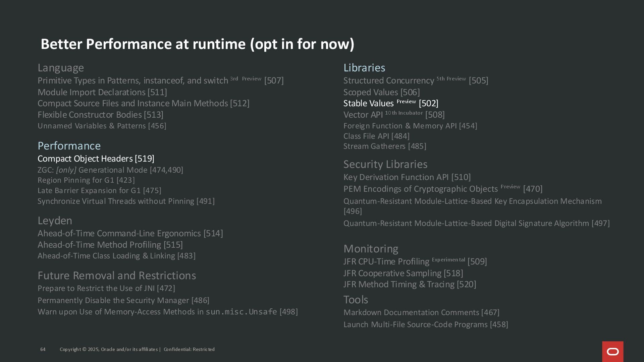Click Vector API [508] entry

coord(394,115)
